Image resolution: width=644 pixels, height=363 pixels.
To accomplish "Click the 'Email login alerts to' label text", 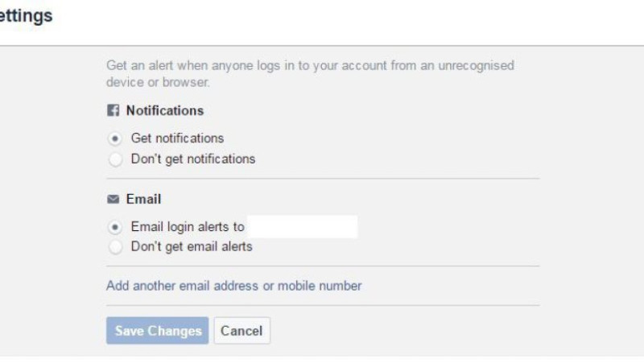I will pos(188,227).
